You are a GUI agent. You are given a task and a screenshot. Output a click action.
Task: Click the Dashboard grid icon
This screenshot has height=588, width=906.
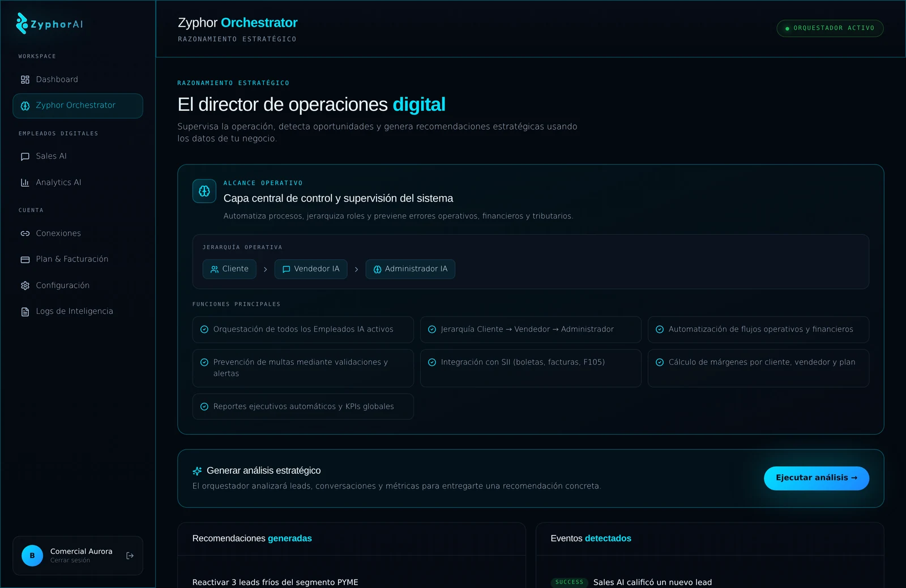(25, 80)
